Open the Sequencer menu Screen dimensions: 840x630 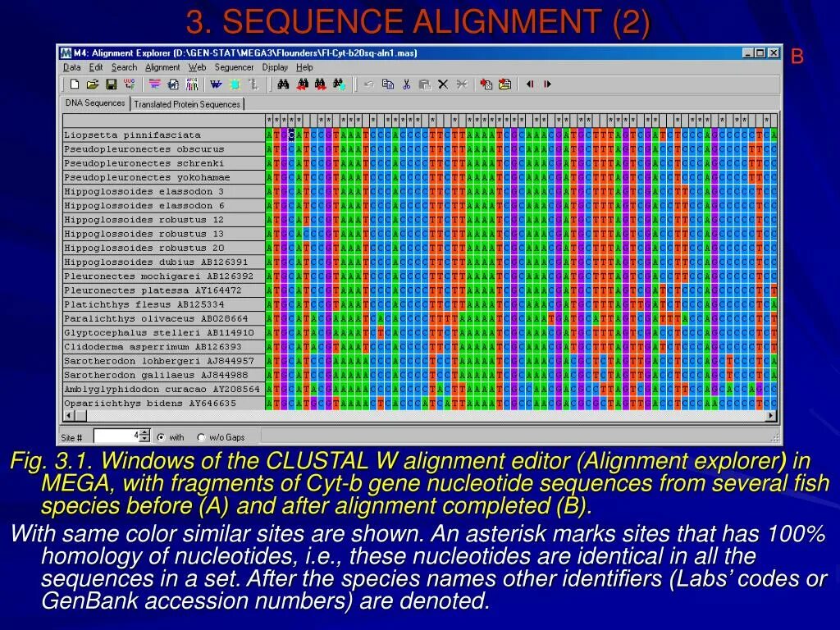click(234, 67)
